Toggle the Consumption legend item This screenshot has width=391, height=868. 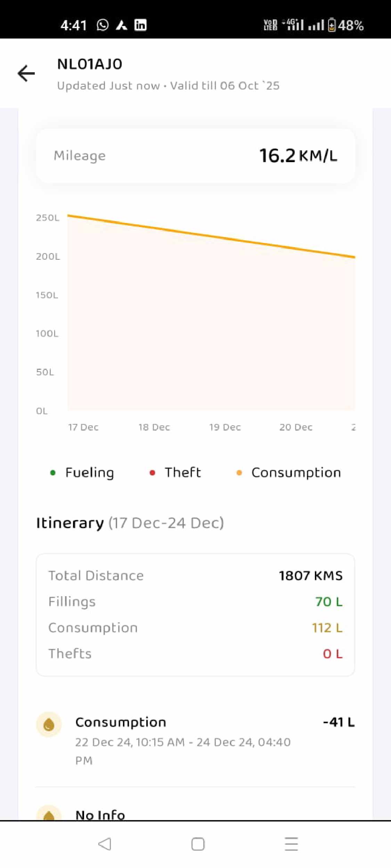point(289,473)
